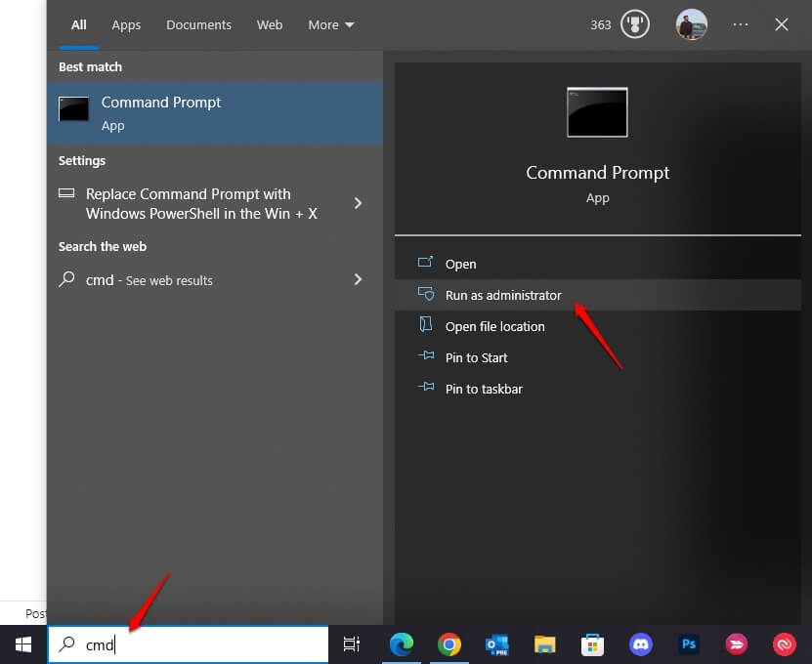Choose Open file location

(x=494, y=326)
